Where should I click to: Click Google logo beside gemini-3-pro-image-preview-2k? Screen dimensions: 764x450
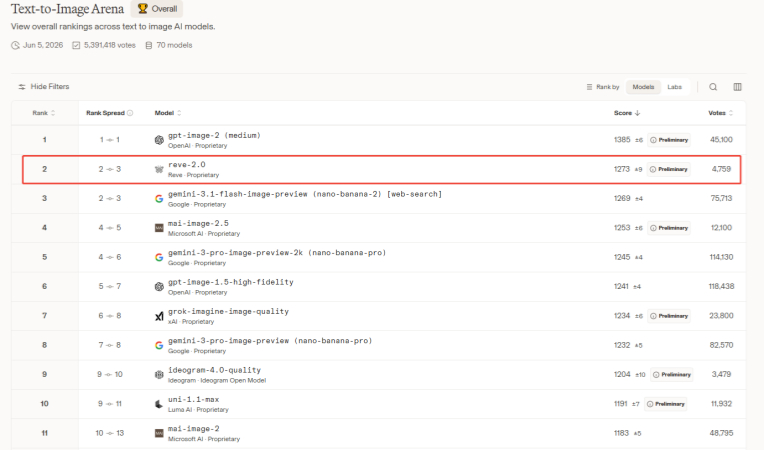pyautogui.click(x=159, y=257)
